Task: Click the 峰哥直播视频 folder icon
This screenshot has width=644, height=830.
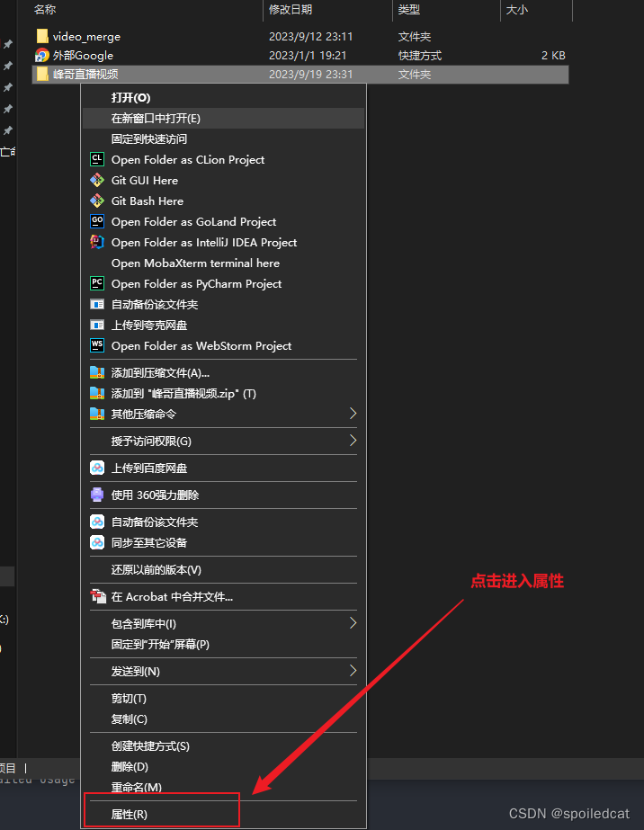Action: 42,74
